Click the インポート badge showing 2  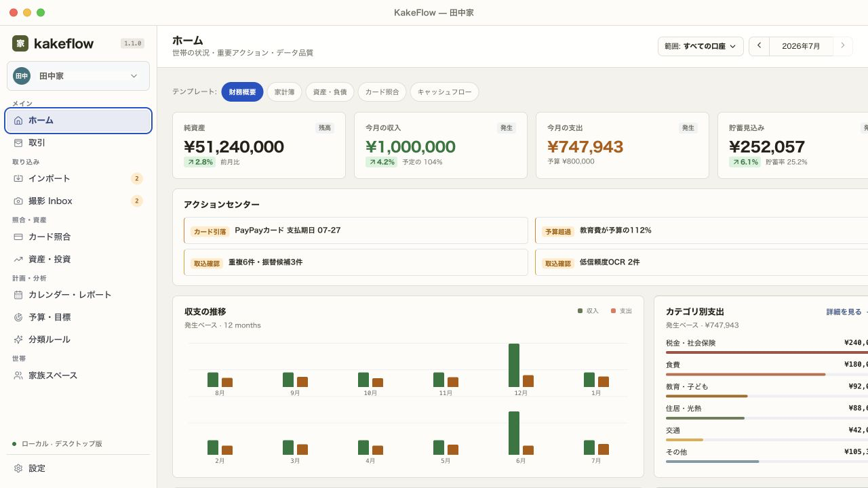(137, 179)
